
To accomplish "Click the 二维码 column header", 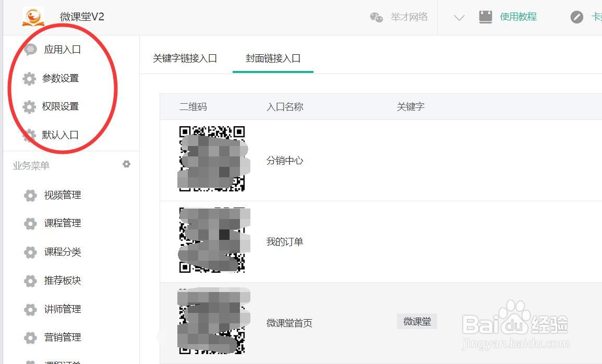I will coord(193,107).
